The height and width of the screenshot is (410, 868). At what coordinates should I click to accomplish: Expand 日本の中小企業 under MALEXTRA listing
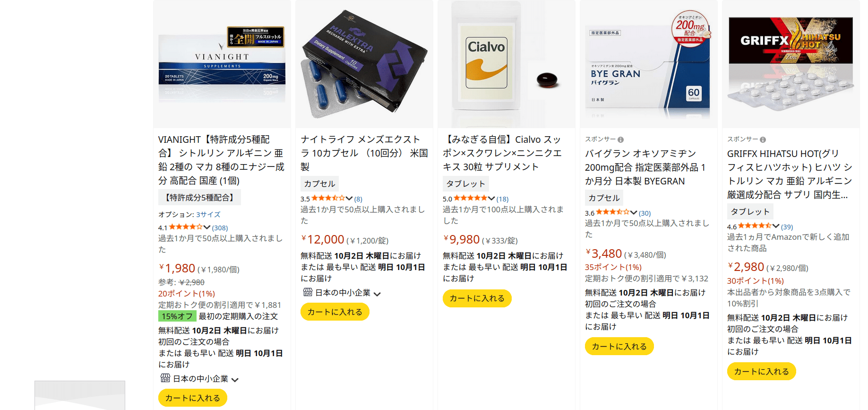(x=377, y=294)
